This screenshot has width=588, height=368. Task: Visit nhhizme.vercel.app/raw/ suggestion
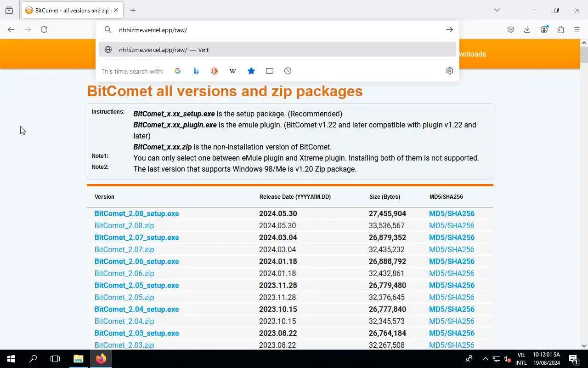(x=277, y=50)
